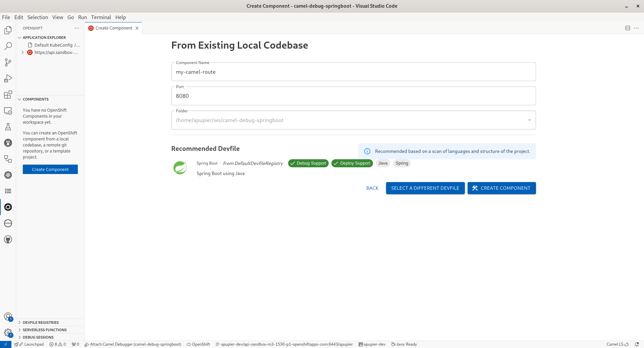
Task: Open the Source Control view
Action: tap(8, 62)
